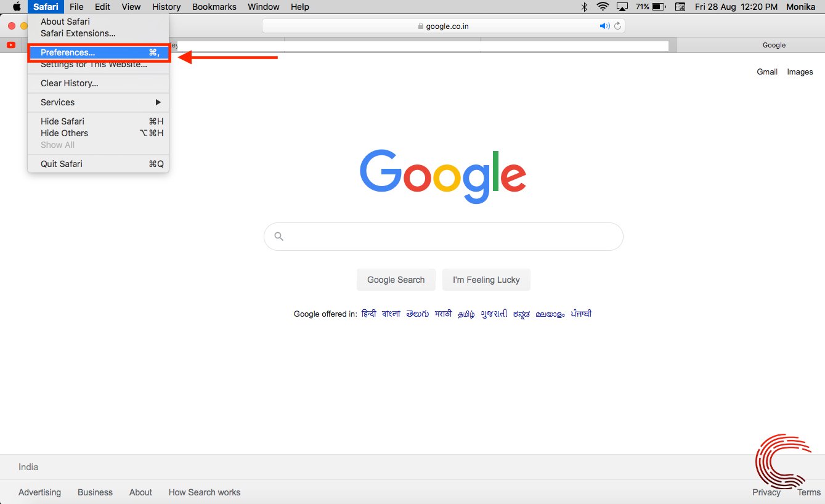
Task: Switch to the Google tab
Action: click(x=750, y=45)
